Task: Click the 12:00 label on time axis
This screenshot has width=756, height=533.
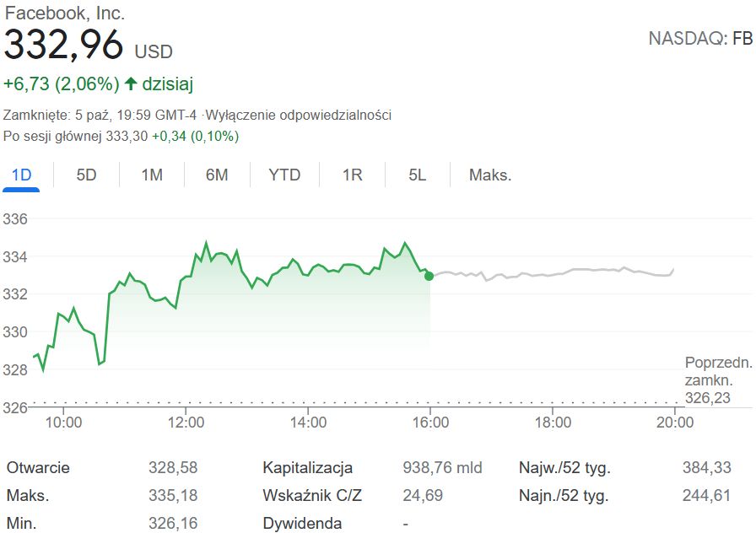Action: [x=186, y=422]
